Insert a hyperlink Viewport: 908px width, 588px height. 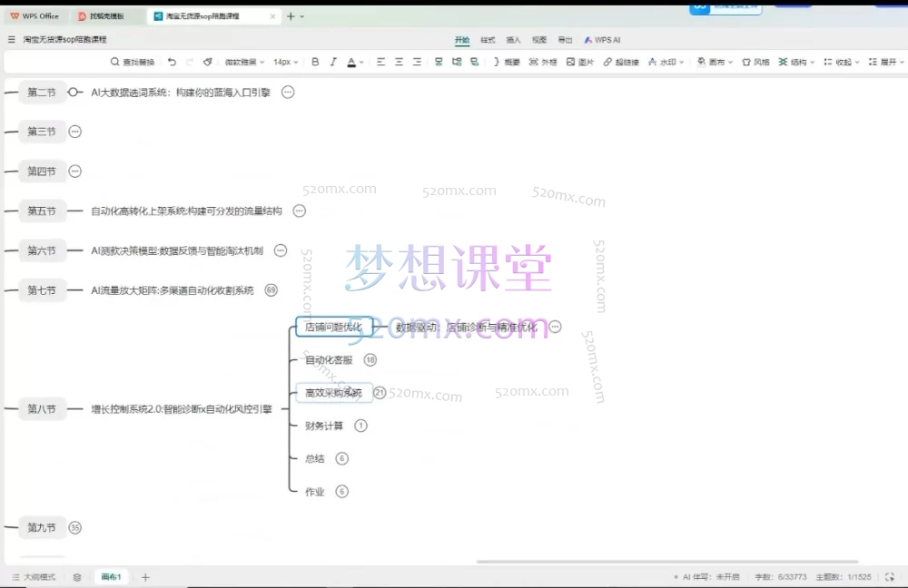(x=616, y=63)
